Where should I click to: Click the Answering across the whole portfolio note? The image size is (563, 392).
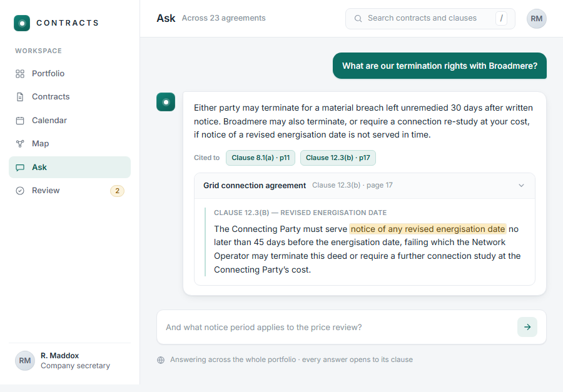click(291, 359)
